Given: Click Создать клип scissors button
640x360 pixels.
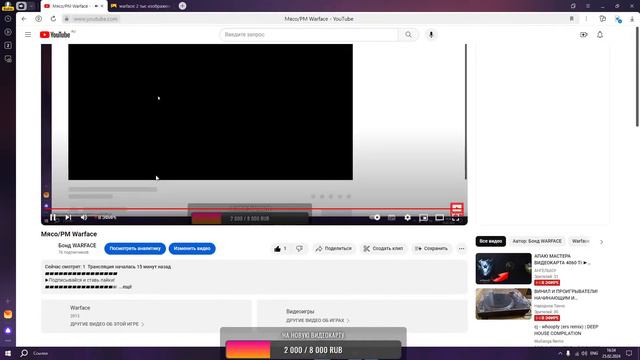Looking at the screenshot, I should coord(383,249).
